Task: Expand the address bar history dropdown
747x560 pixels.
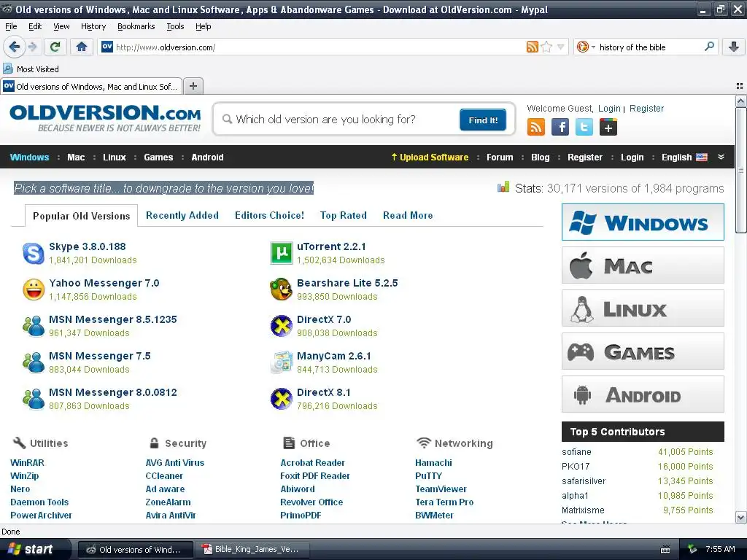Action: [x=561, y=47]
